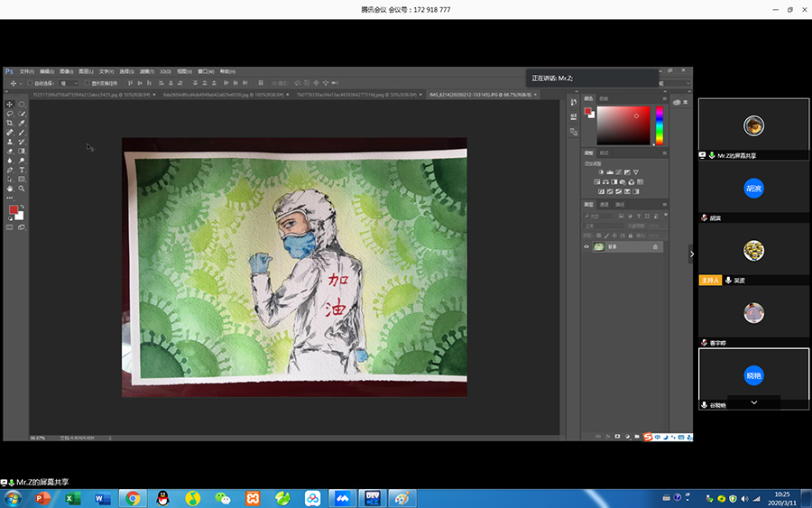Screen dimensions: 812x508
Task: Toggle the layer filter switch in Layers panel
Action: (666, 215)
